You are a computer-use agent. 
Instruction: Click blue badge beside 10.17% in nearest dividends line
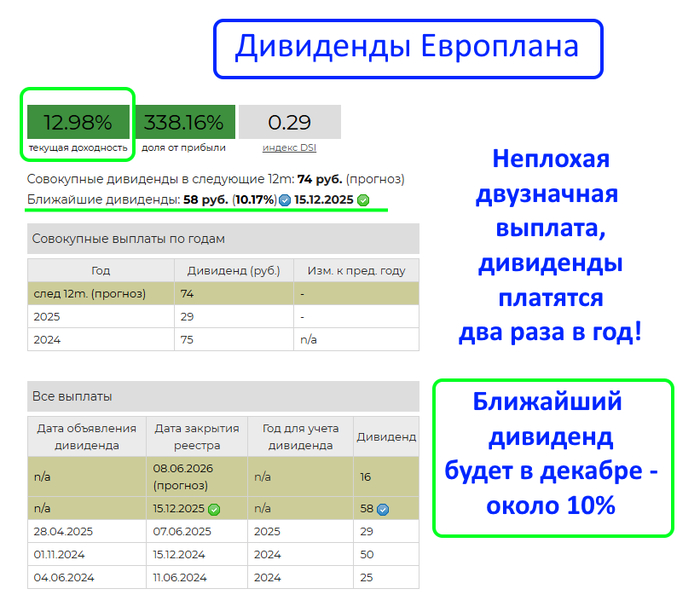[285, 200]
